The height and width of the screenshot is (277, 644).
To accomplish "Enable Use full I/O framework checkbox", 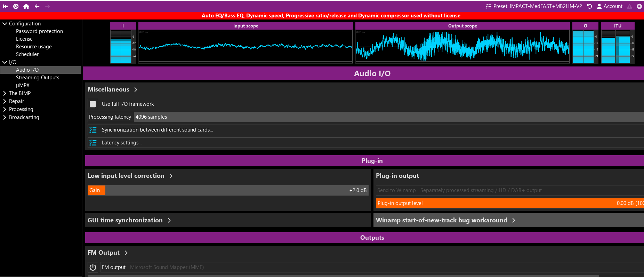I will 93,104.
